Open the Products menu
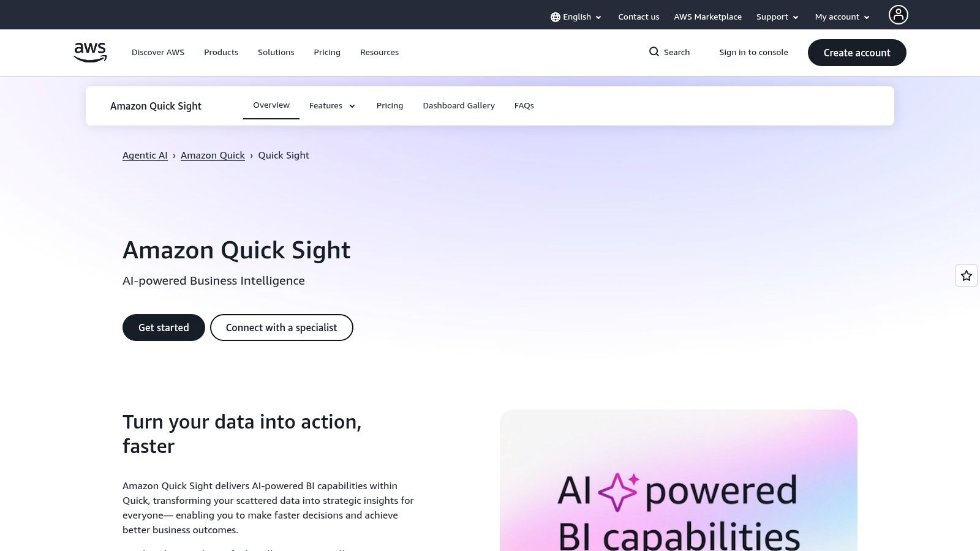The width and height of the screenshot is (980, 551). coord(221,52)
